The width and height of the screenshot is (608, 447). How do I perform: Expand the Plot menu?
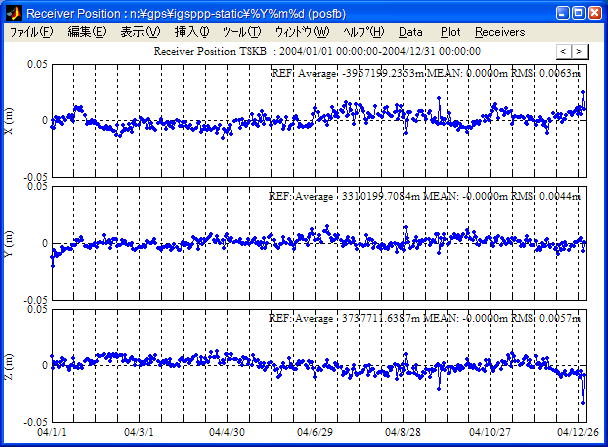[x=451, y=32]
